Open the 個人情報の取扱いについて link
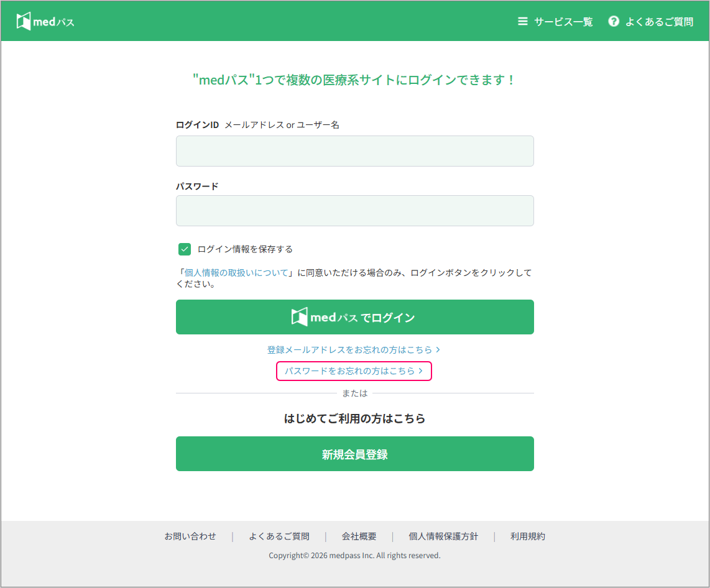 click(236, 272)
